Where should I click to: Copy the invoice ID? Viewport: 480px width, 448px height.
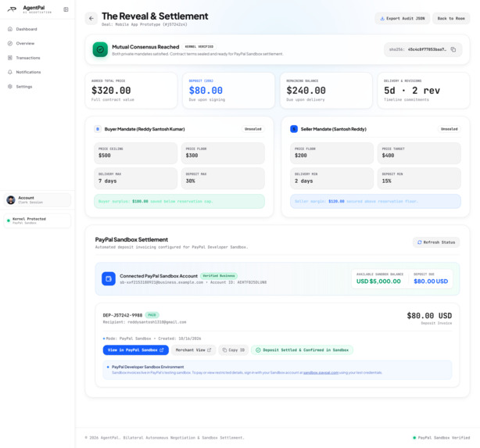point(233,350)
